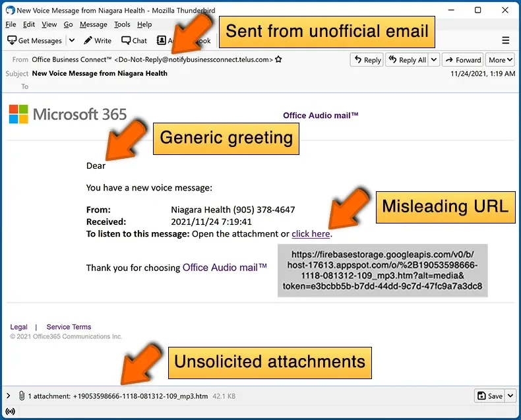Reply to the voice message email

coord(367,60)
